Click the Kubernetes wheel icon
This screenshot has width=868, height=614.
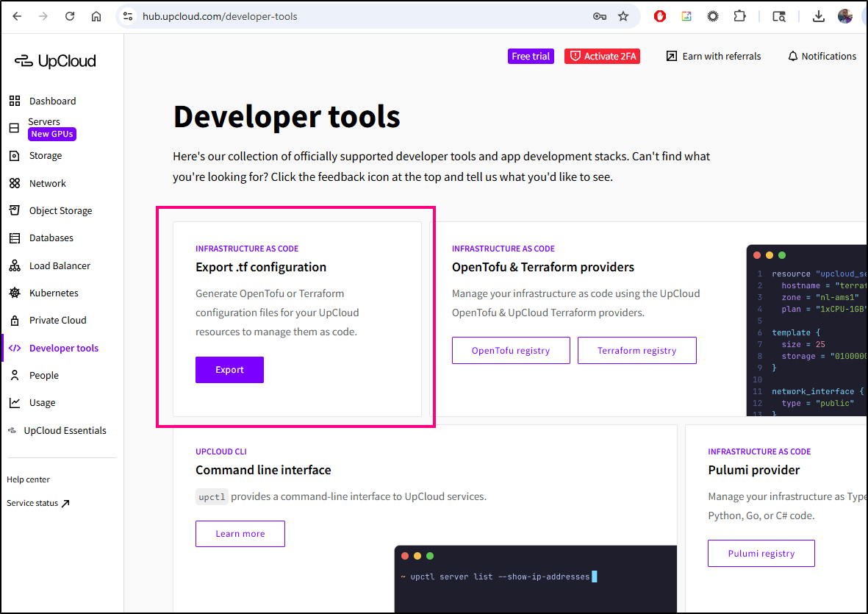(15, 293)
